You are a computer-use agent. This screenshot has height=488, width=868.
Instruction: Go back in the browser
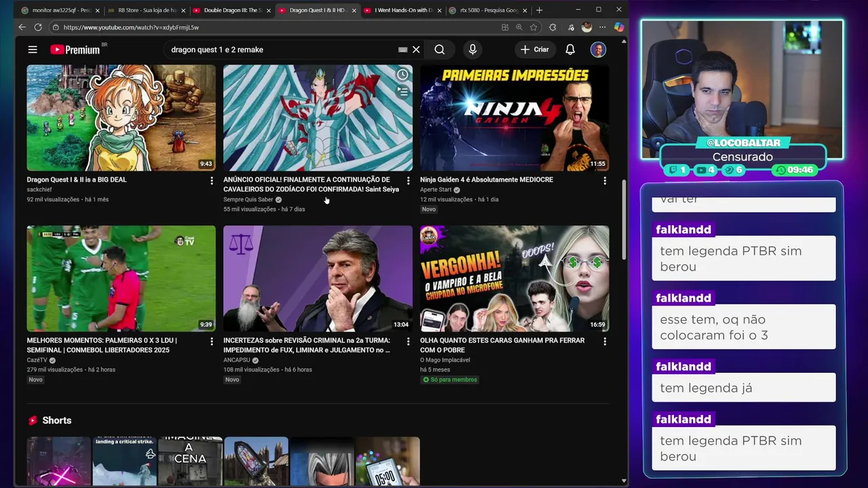[22, 27]
